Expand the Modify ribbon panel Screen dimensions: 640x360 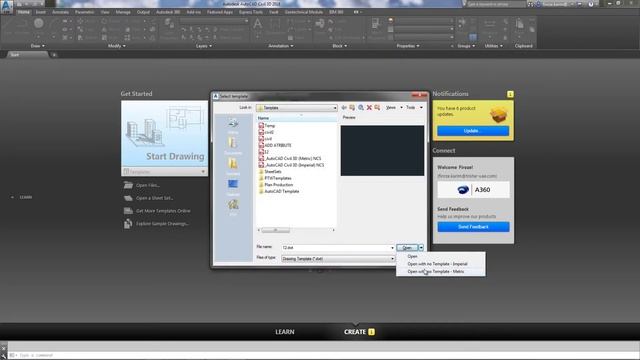click(117, 46)
